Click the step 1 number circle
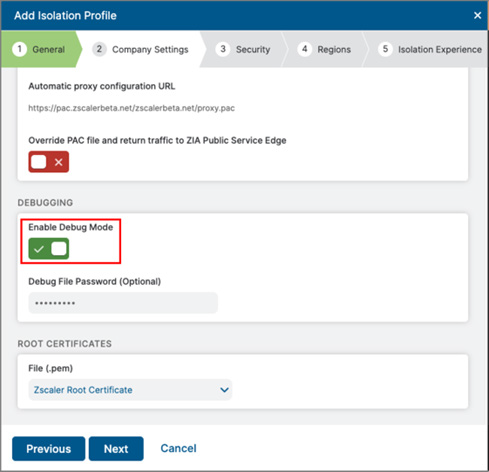 19,49
